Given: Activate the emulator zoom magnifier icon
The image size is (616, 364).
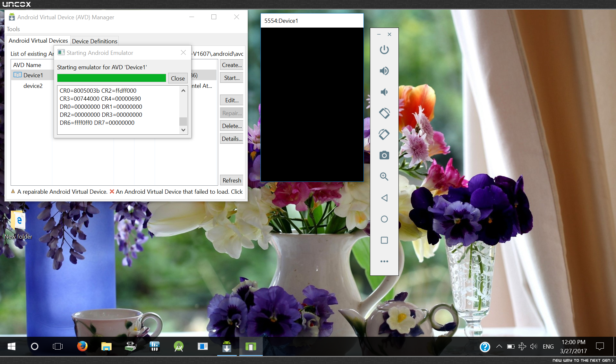Looking at the screenshot, I should pos(384,176).
